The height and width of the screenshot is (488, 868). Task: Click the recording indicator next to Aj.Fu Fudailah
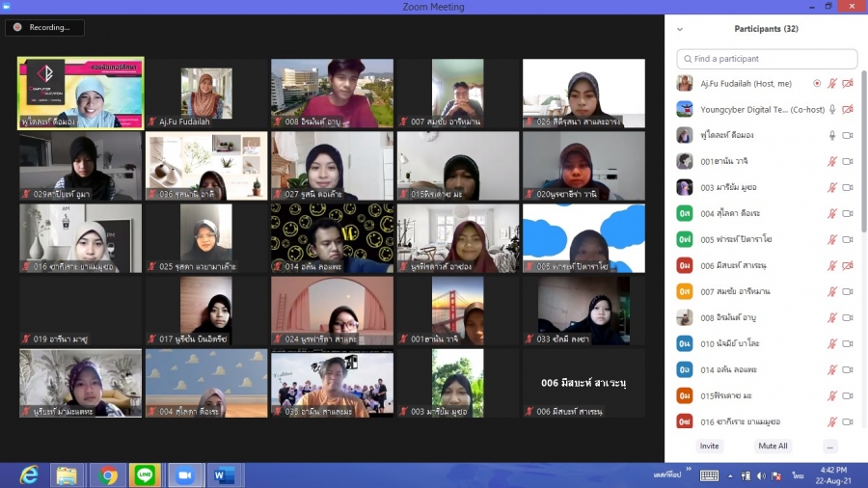click(x=817, y=84)
